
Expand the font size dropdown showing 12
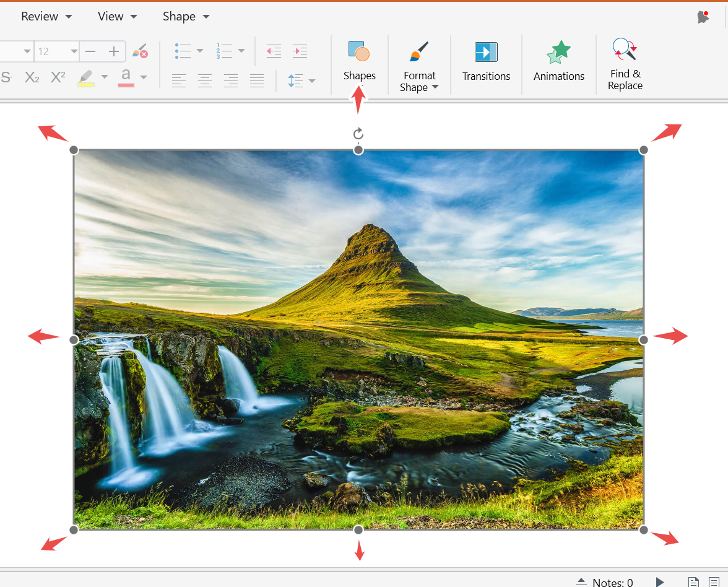click(74, 51)
